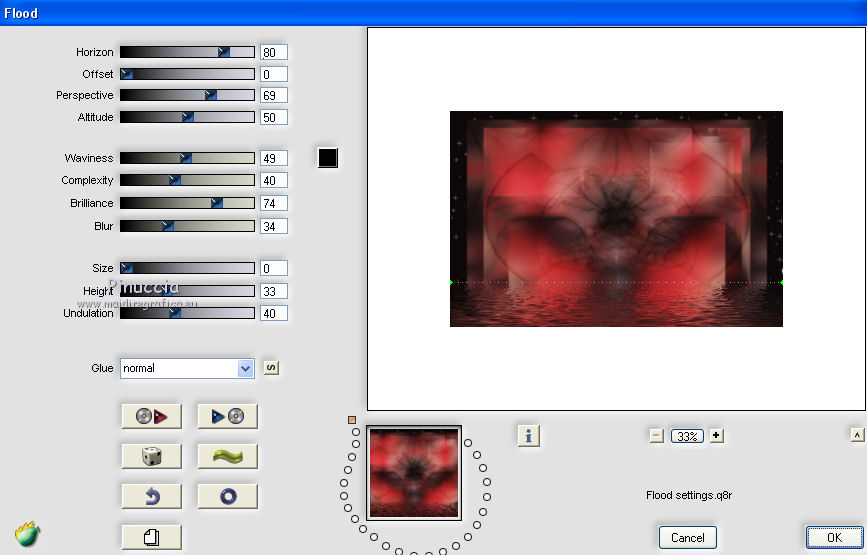Click the zoom in plus button
Image resolution: width=867 pixels, height=555 pixels.
click(716, 436)
